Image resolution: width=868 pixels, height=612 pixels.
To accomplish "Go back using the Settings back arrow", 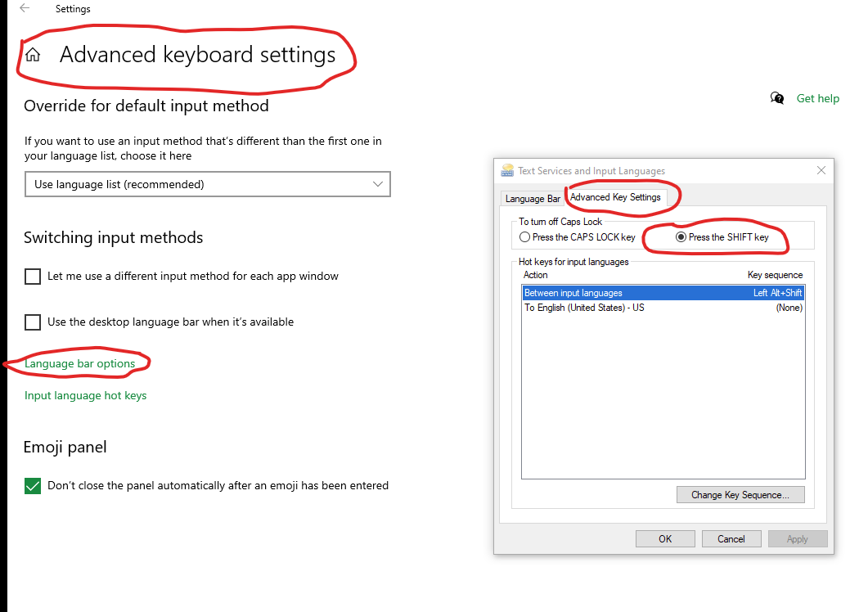I will pyautogui.click(x=25, y=8).
